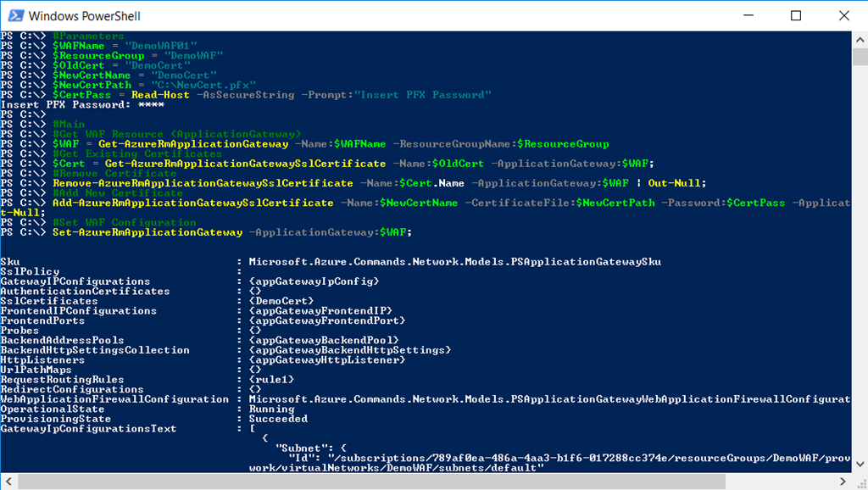868x490 pixels.
Task: Click the vertical scrollbar thumb
Action: tap(860, 57)
